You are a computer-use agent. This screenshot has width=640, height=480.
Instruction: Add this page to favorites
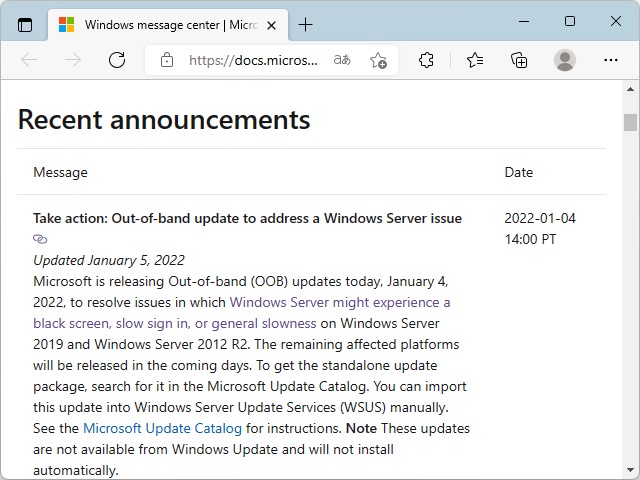(x=378, y=60)
